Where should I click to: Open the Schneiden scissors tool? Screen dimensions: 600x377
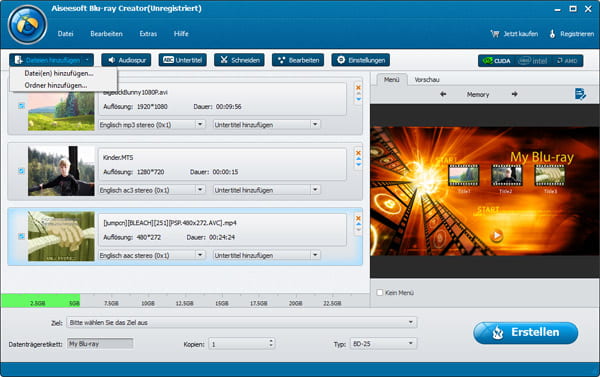(239, 60)
